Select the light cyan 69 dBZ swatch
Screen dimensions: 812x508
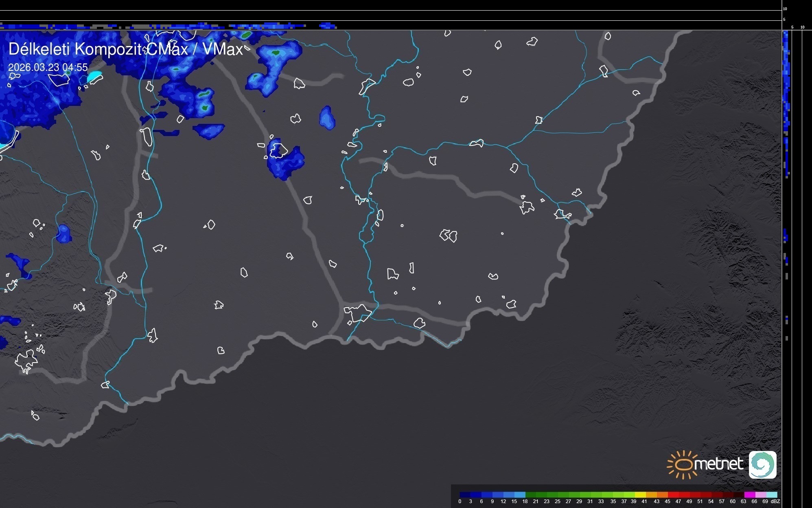[x=772, y=495]
